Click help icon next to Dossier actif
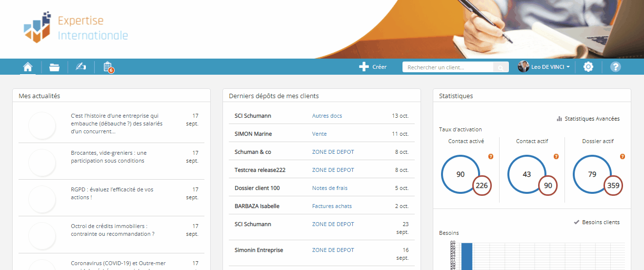This screenshot has height=270, width=644. [623, 157]
